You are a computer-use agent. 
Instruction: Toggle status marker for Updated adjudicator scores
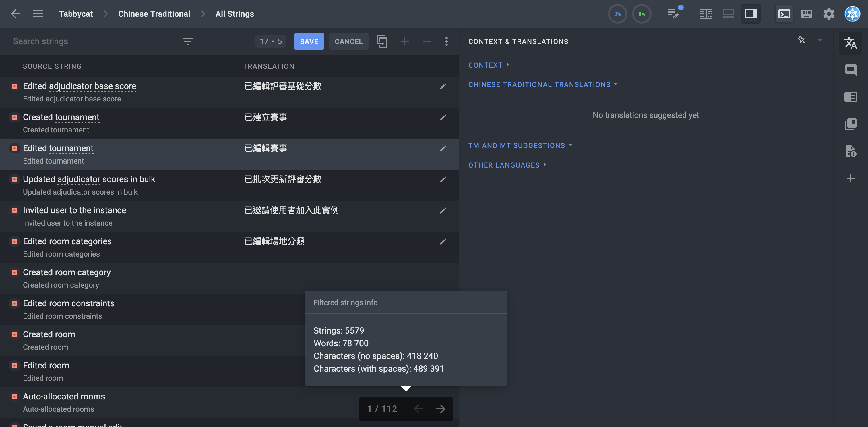click(x=14, y=179)
